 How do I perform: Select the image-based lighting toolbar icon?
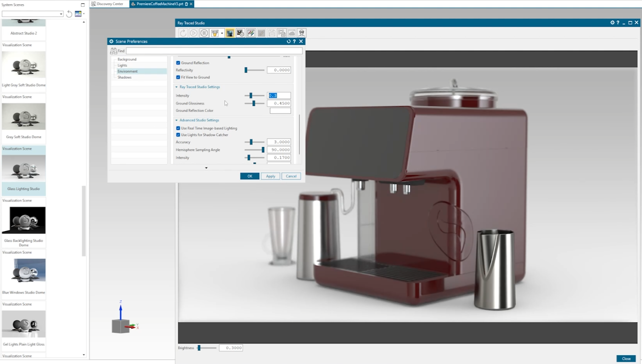tap(230, 33)
